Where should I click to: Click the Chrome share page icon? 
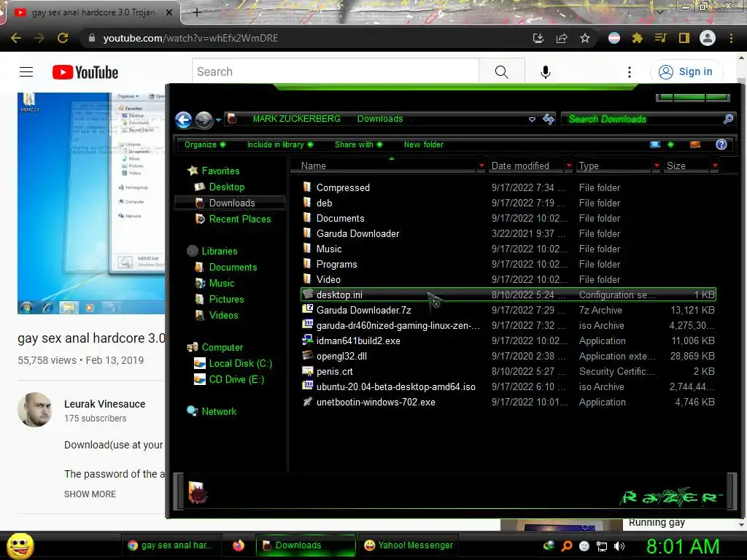[x=562, y=38]
